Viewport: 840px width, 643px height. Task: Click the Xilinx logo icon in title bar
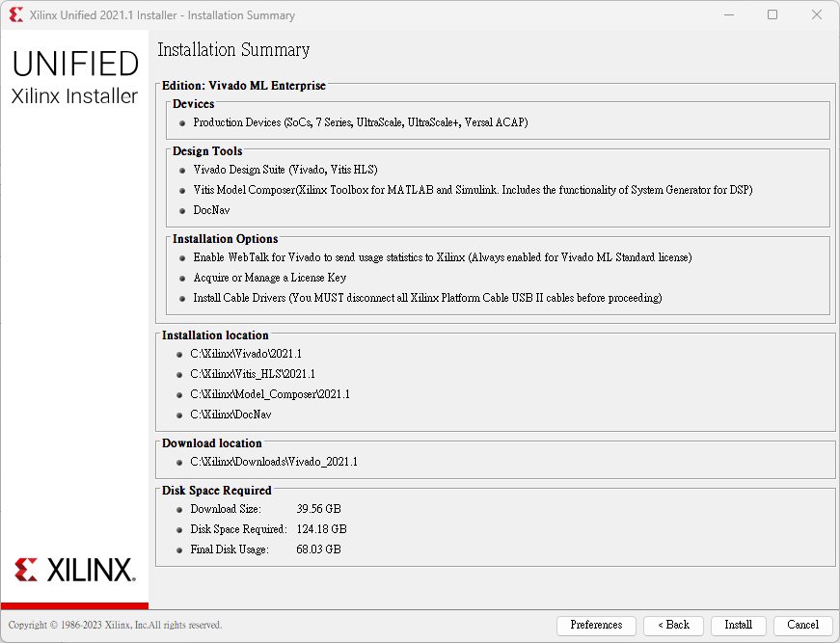pos(16,15)
